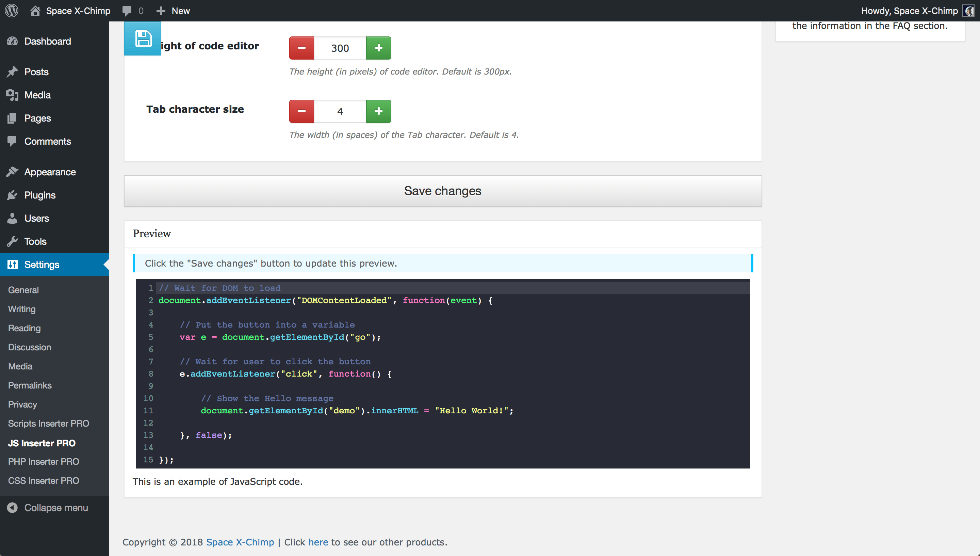Open the Settings menu label
Viewport: 980px width, 556px height.
click(x=42, y=265)
